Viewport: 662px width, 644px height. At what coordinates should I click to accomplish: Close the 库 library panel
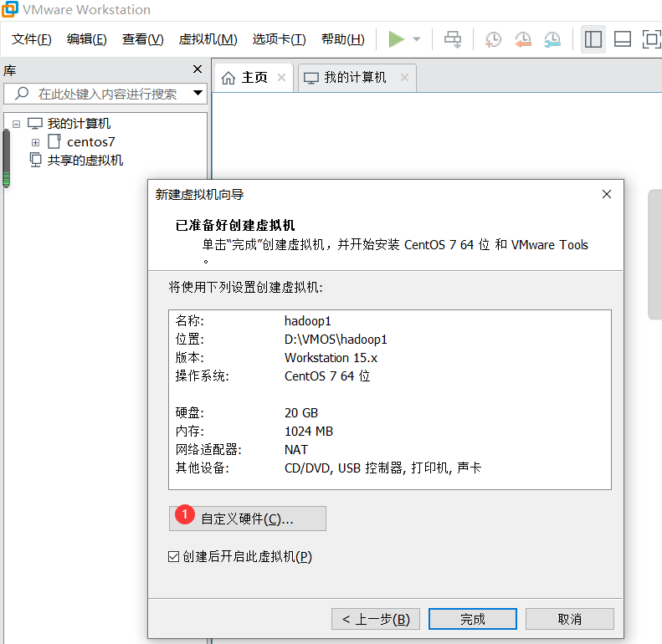198,69
